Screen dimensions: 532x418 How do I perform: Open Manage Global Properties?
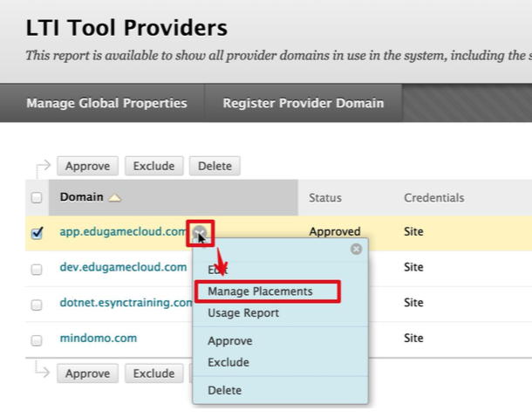coord(106,103)
